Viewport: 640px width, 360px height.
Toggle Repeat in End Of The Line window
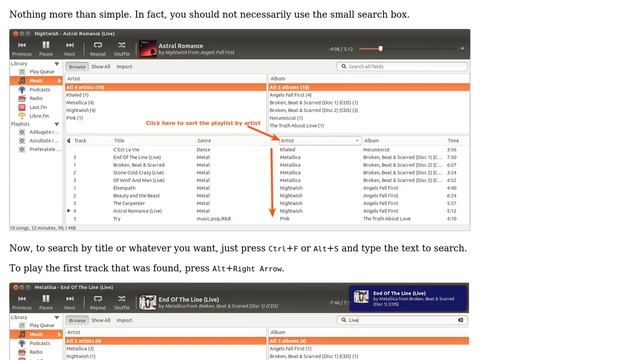tap(98, 302)
